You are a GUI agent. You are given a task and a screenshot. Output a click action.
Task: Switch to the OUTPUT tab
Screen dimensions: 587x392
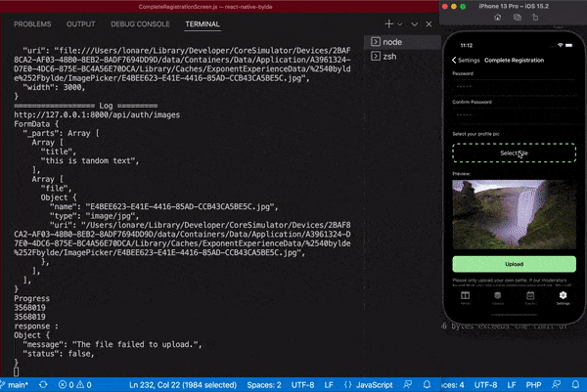[x=81, y=23]
